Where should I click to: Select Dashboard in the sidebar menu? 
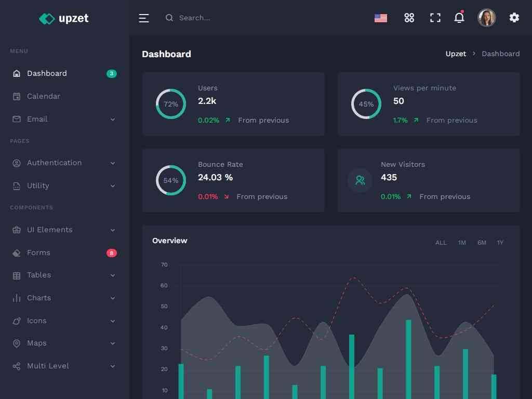pyautogui.click(x=47, y=74)
